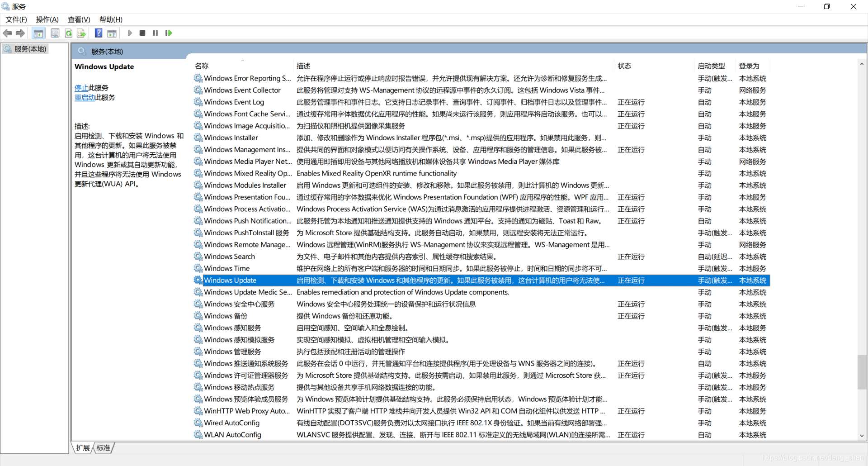The height and width of the screenshot is (466, 868).
Task: Select Windows Push Notification row
Action: point(481,221)
